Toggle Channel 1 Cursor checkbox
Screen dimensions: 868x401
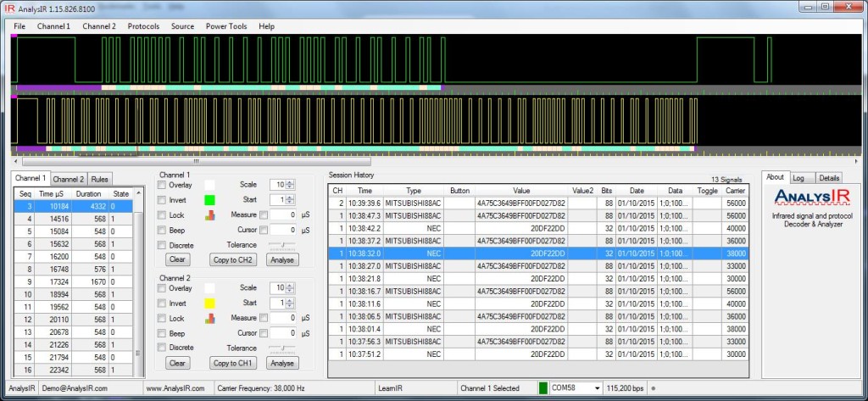point(264,229)
